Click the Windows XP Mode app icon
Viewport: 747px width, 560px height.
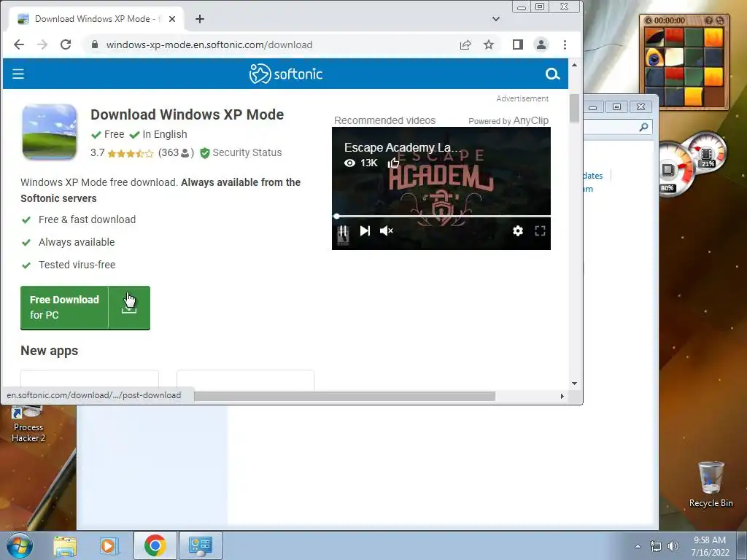click(x=50, y=132)
